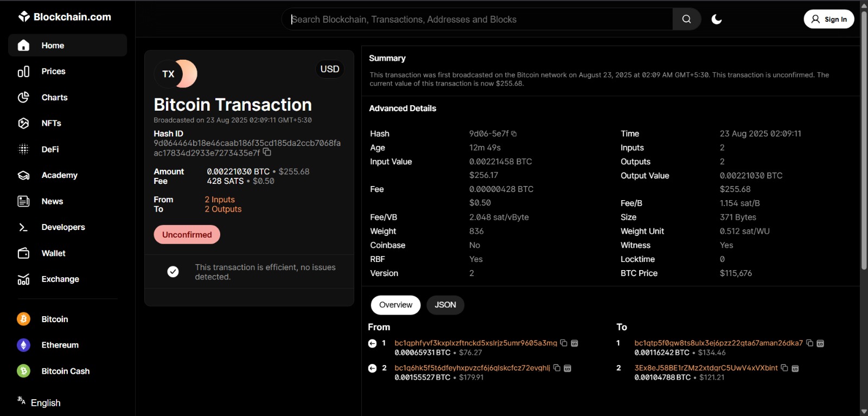Click the TX transaction badge icon
868x416 pixels.
click(x=176, y=74)
